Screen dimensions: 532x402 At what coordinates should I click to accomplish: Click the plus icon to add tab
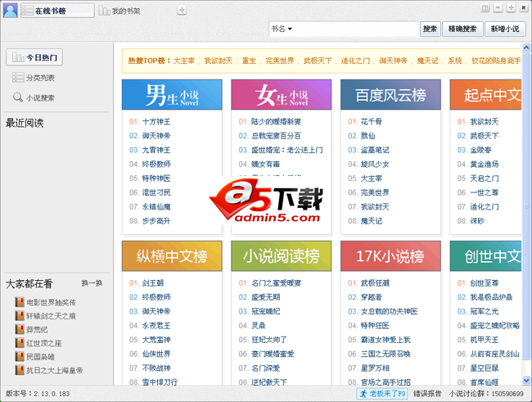click(x=181, y=11)
